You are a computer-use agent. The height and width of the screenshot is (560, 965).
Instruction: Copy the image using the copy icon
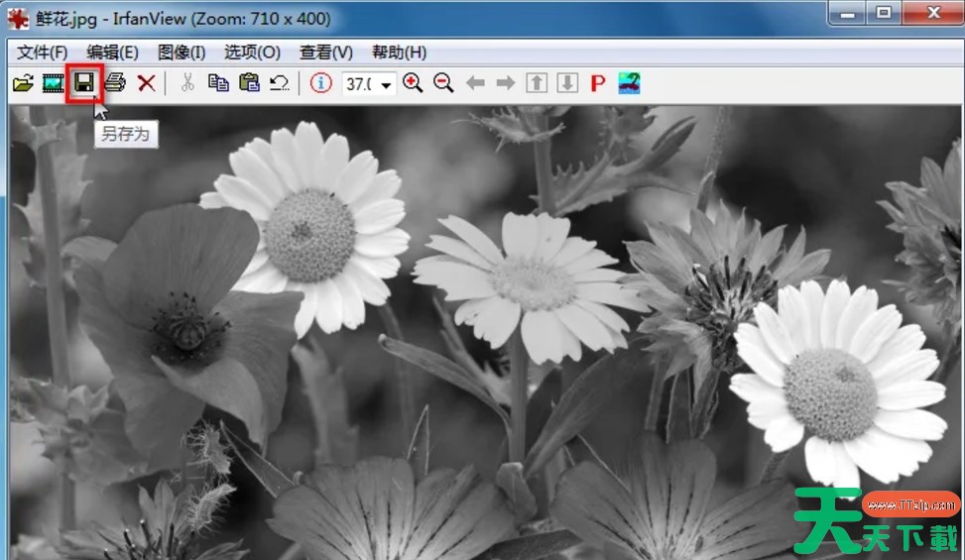coord(218,83)
